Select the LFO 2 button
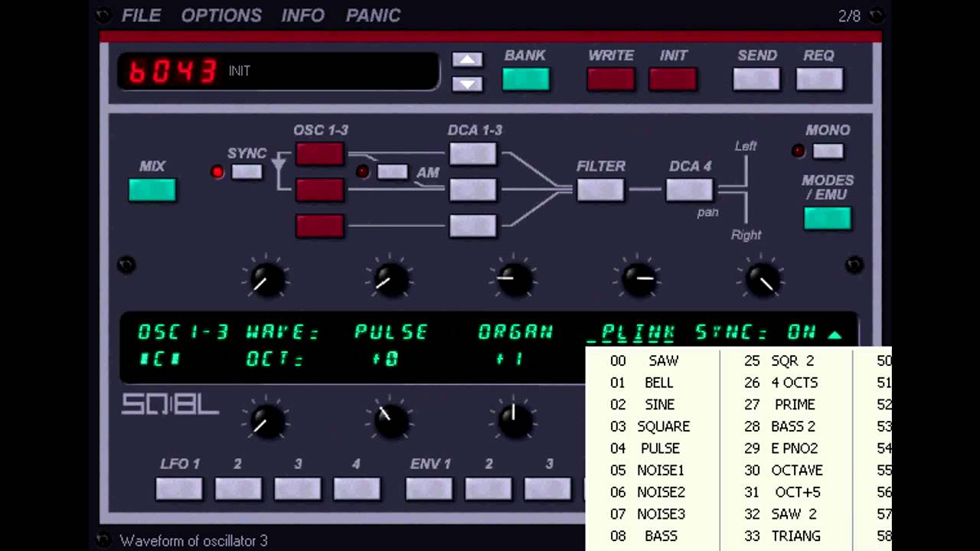980x551 pixels. coord(238,489)
